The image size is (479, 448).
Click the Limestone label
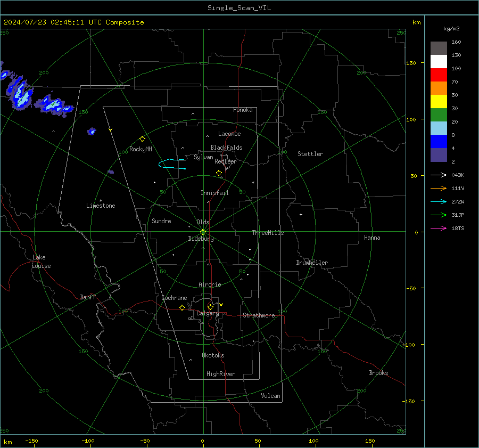point(101,206)
